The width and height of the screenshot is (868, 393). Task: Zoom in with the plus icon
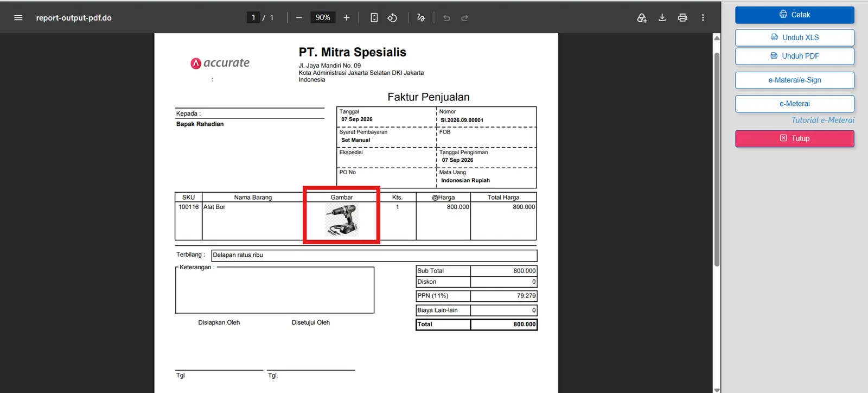pos(347,18)
